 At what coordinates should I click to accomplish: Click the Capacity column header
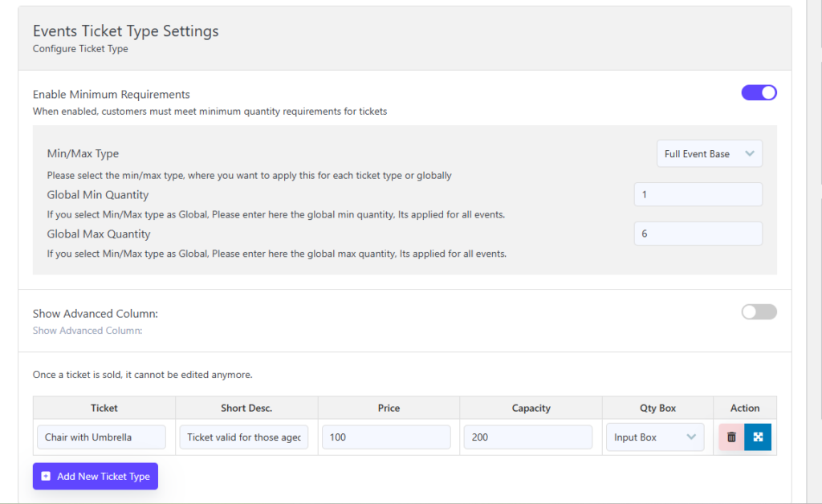(531, 408)
